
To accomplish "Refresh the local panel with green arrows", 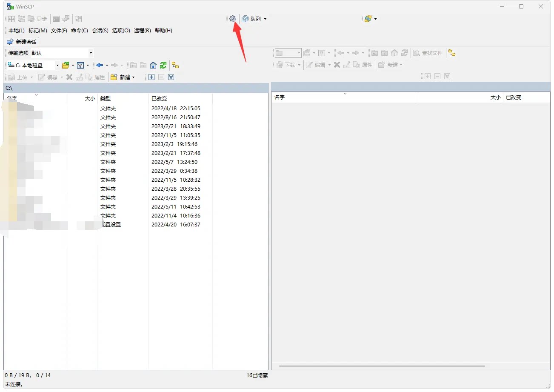I will coord(163,65).
